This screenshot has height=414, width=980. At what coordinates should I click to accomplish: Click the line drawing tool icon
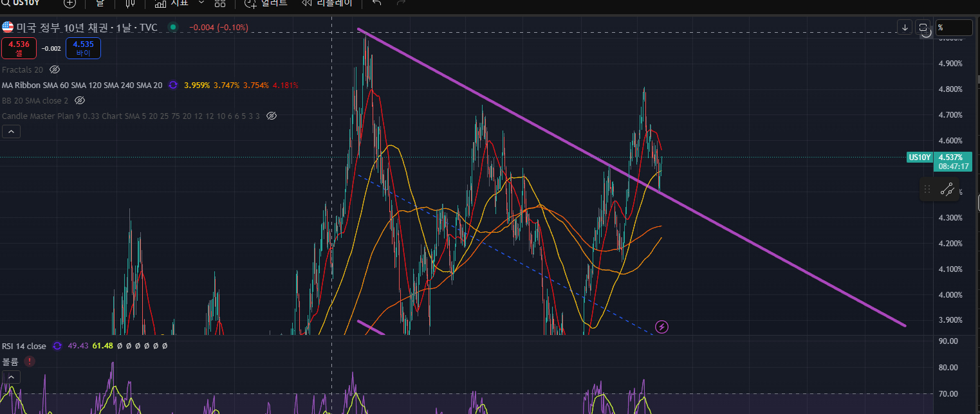pyautogui.click(x=947, y=189)
